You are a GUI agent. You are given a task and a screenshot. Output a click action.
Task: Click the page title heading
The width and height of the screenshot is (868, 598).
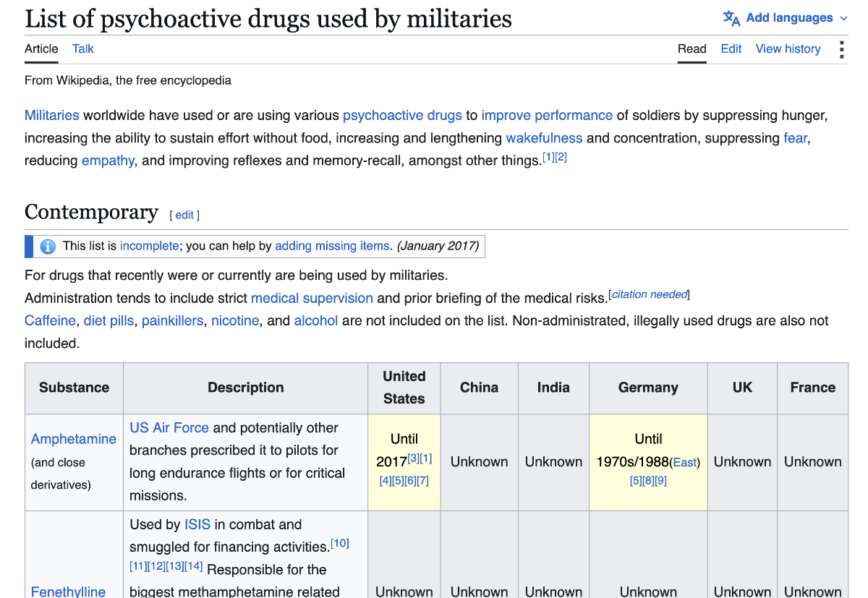click(x=268, y=19)
